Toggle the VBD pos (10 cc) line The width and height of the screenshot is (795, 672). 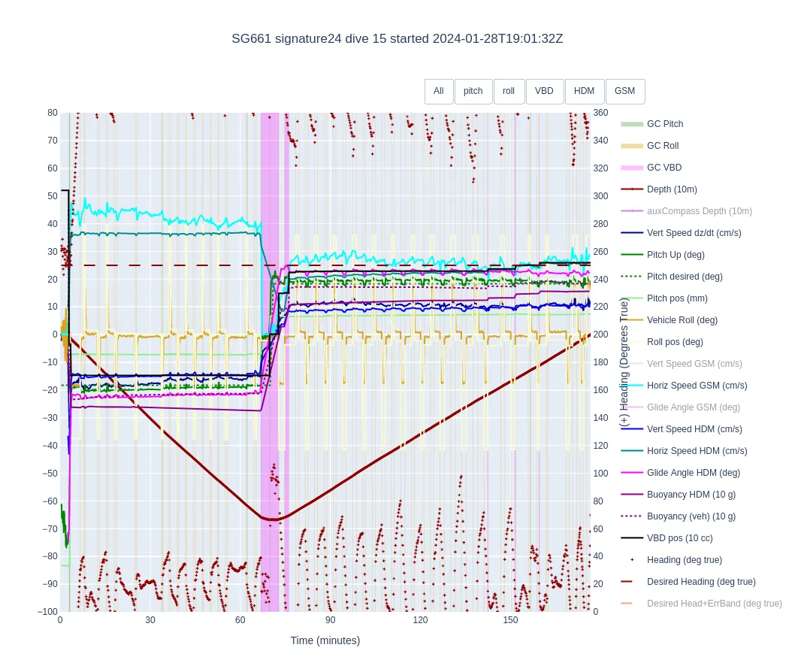tap(679, 538)
